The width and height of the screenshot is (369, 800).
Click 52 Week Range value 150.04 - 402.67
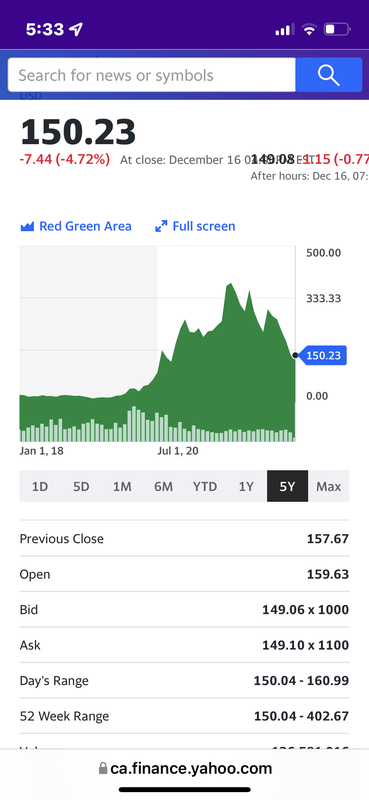point(302,716)
